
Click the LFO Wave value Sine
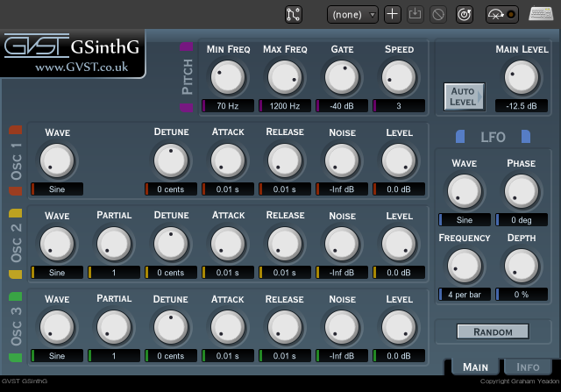[465, 220]
